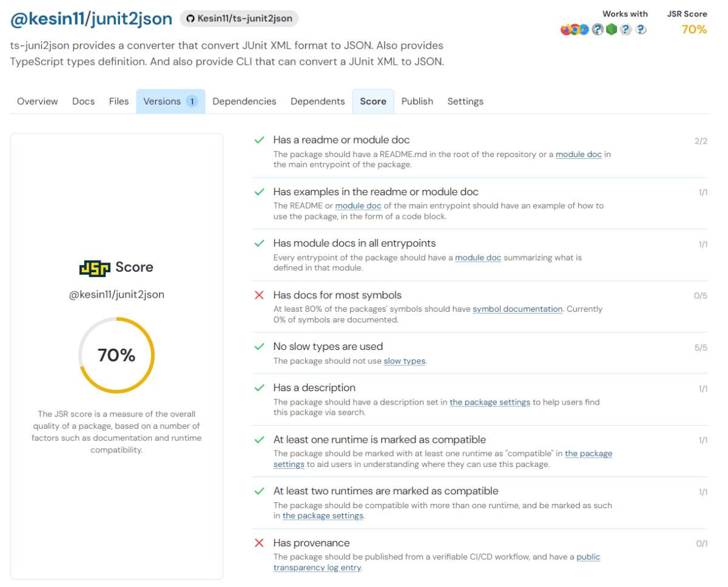The image size is (728, 587).
Task: Click the check icon for No slow types
Action: (x=259, y=347)
